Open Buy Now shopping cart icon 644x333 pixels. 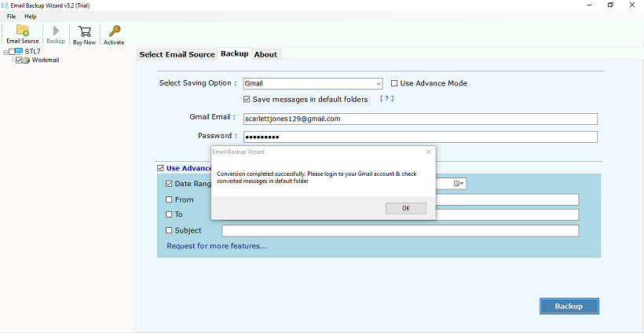[x=84, y=31]
